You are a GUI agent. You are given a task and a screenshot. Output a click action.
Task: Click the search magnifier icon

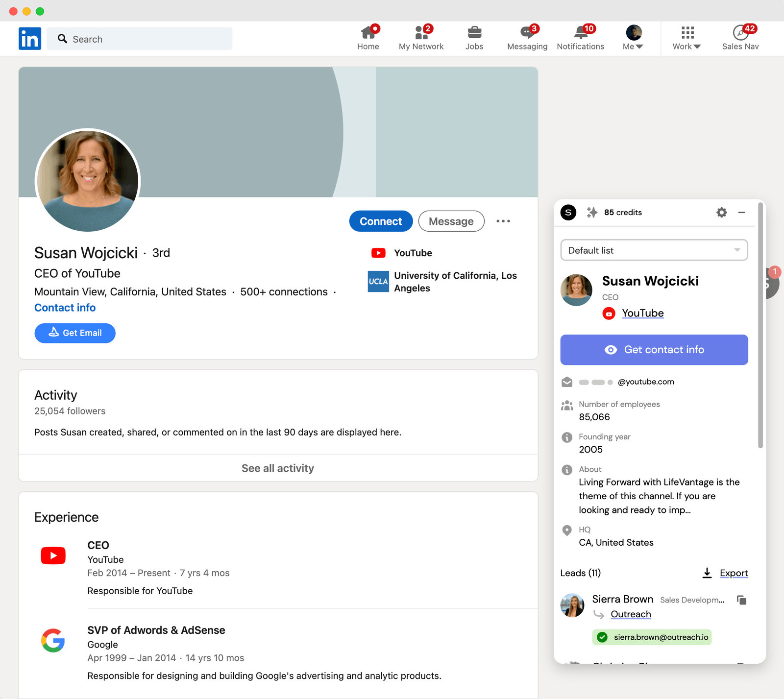[x=62, y=39]
